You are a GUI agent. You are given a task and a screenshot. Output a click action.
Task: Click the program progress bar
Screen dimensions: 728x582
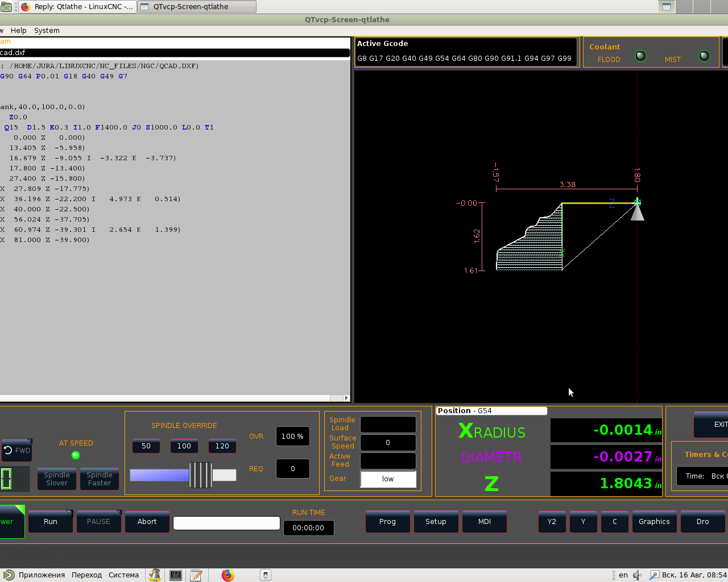click(226, 523)
